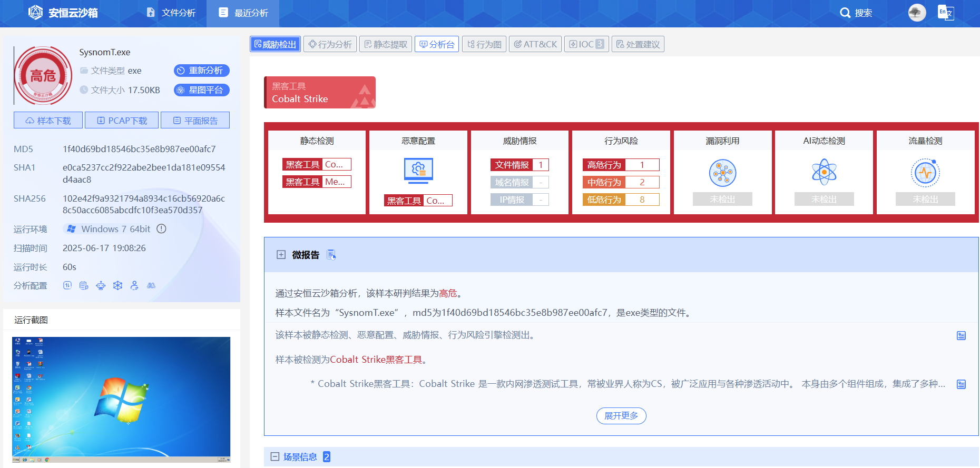The height and width of the screenshot is (468, 980).
Task: Click the file name SysnomT.exe
Action: point(105,52)
